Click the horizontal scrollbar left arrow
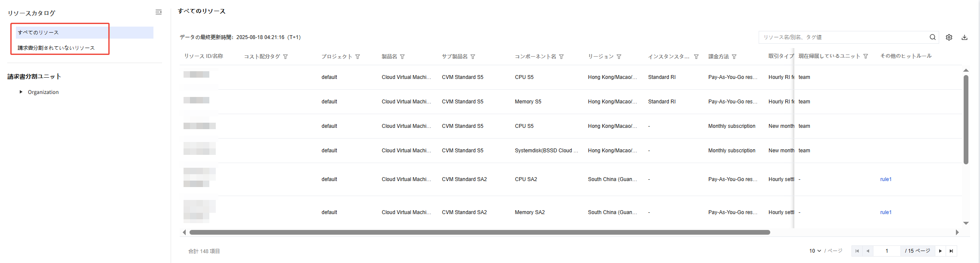This screenshot has height=263, width=980. 184,232
